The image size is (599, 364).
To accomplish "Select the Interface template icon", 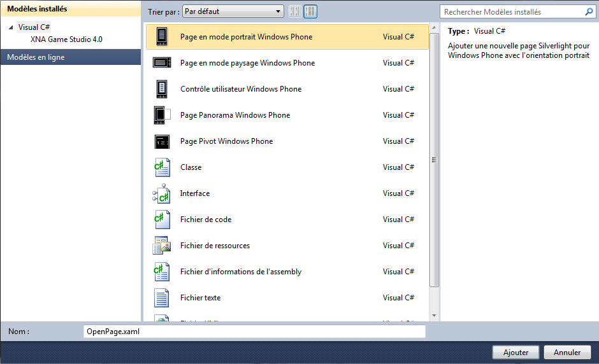I will 162,193.
